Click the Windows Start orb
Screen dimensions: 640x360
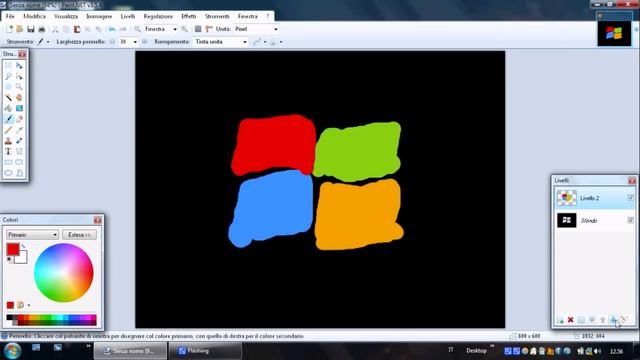coord(12,351)
